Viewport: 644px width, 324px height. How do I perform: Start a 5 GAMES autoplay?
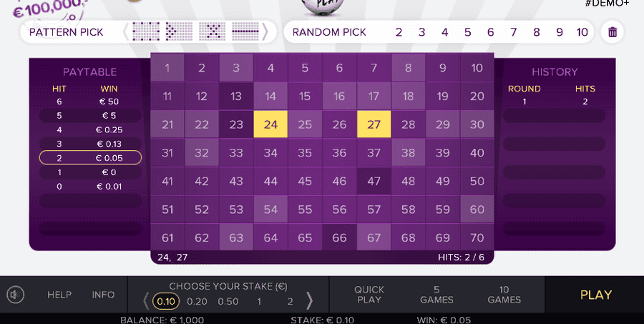point(436,295)
